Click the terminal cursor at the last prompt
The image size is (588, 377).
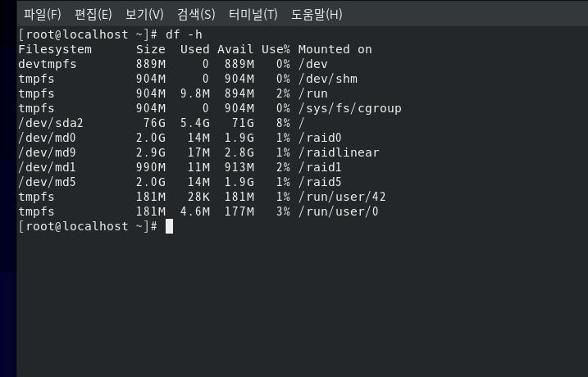(x=170, y=226)
